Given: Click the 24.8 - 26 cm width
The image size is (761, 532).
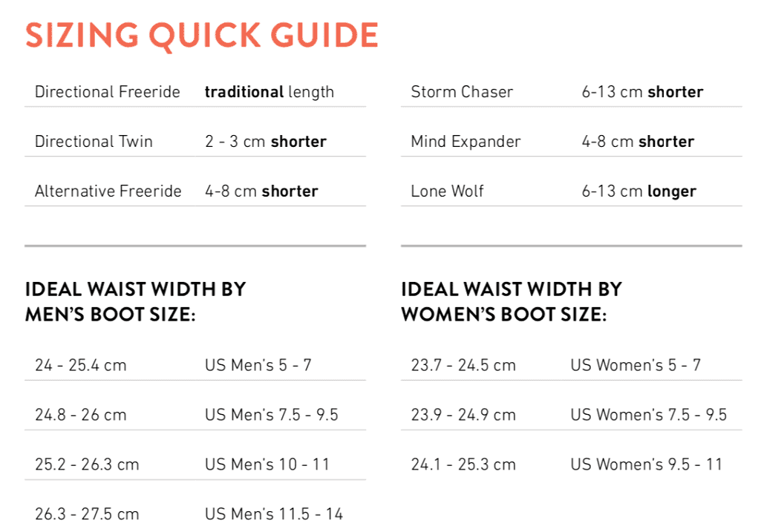Looking at the screenshot, I should point(81,415).
